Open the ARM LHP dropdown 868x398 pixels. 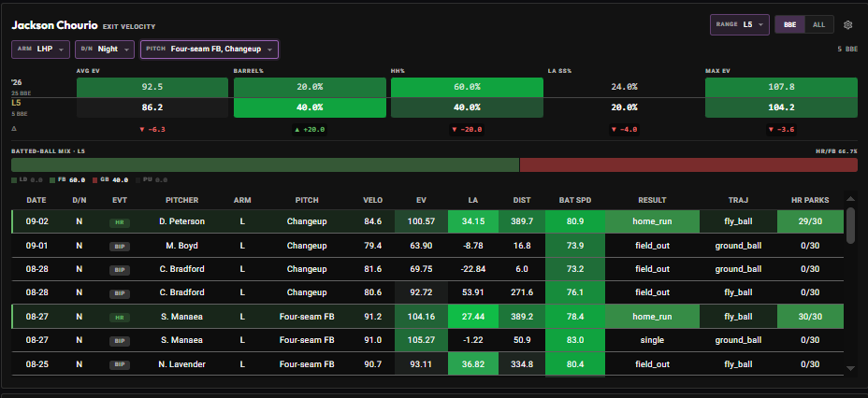pyautogui.click(x=40, y=49)
